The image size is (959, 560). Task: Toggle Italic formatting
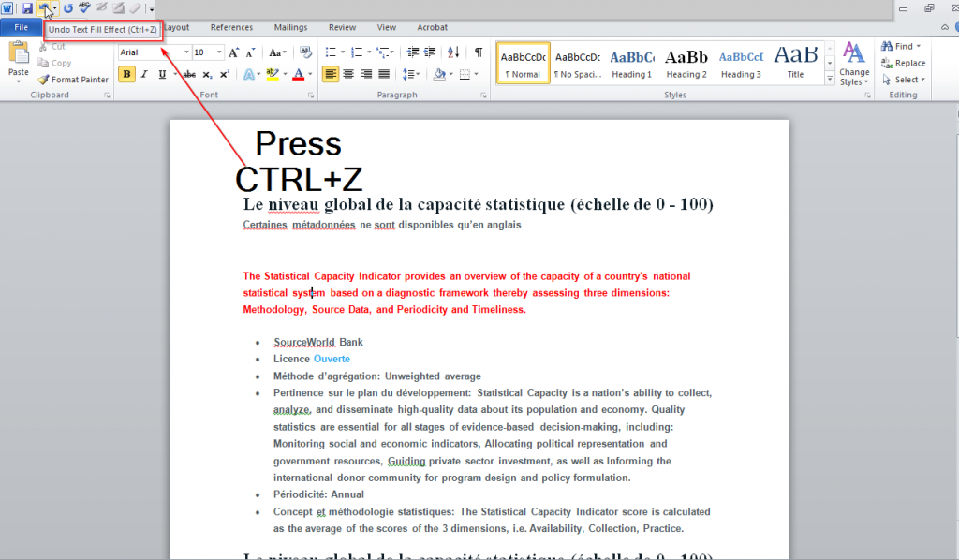pyautogui.click(x=144, y=74)
